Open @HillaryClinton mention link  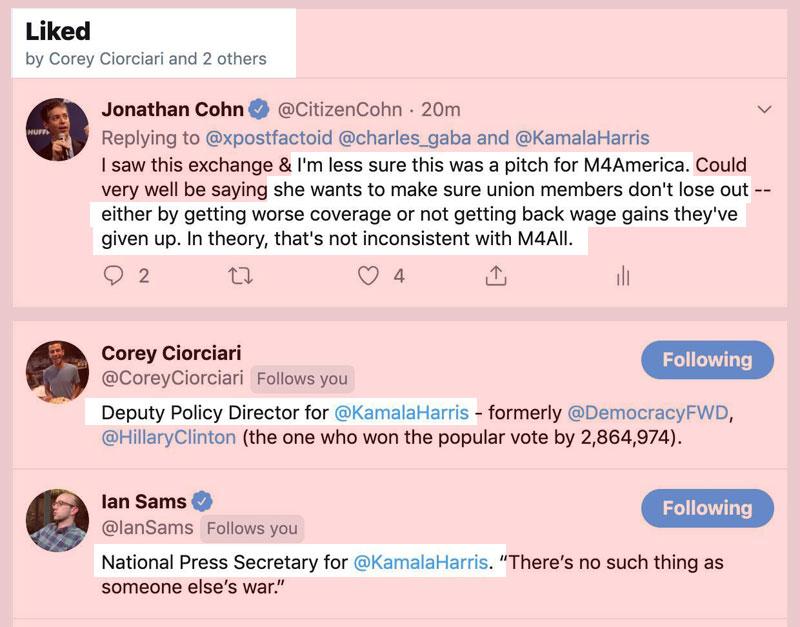point(169,438)
